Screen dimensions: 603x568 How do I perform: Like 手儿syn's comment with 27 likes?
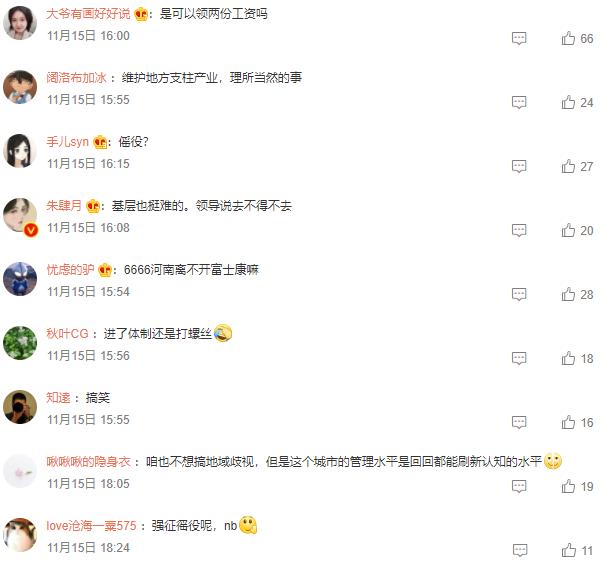click(x=568, y=167)
